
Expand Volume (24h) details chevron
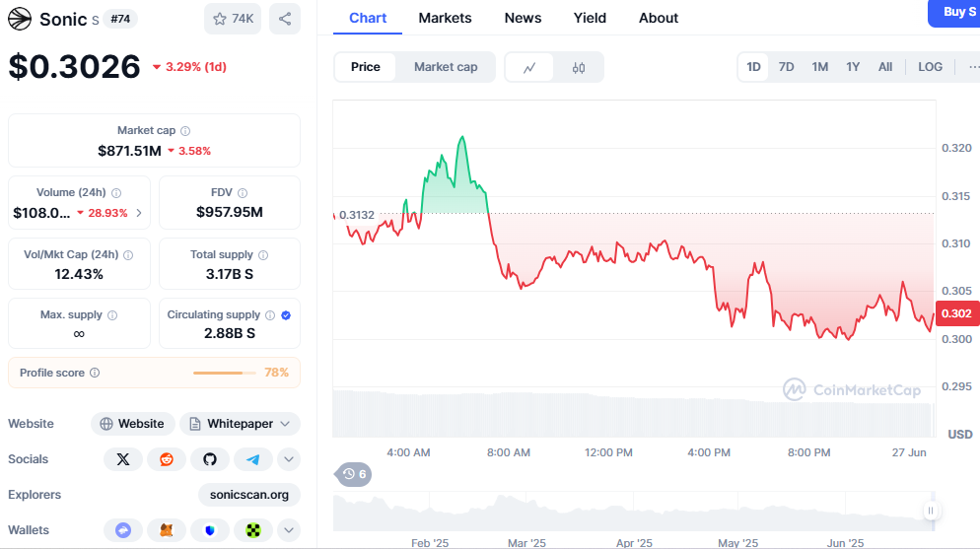(x=139, y=213)
